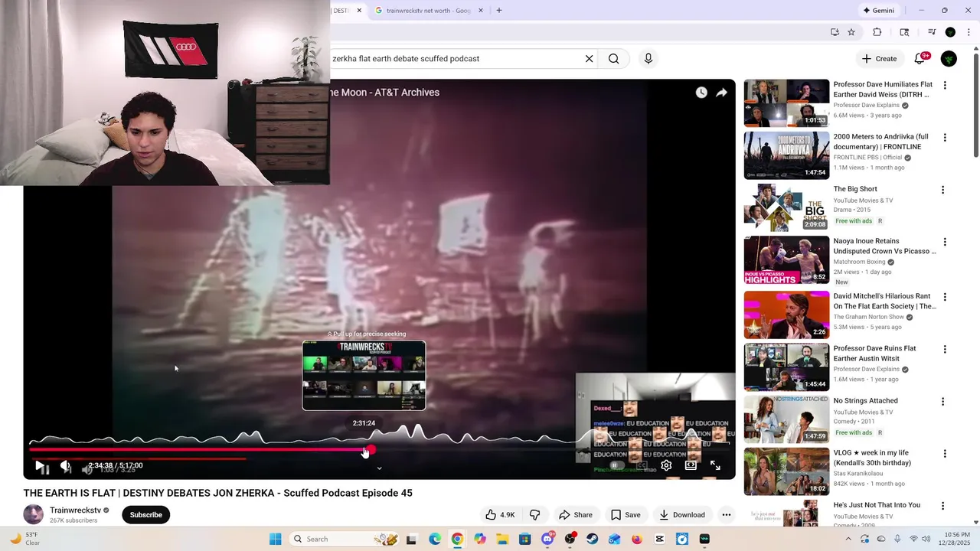Click the Download button
This screenshot has height=551, width=980.
(682, 515)
